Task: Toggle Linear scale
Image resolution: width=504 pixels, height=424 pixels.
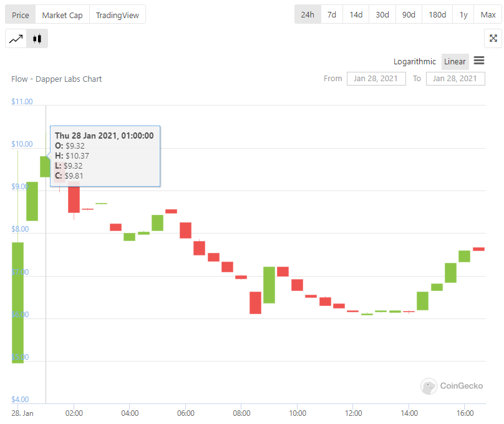Action: point(455,61)
